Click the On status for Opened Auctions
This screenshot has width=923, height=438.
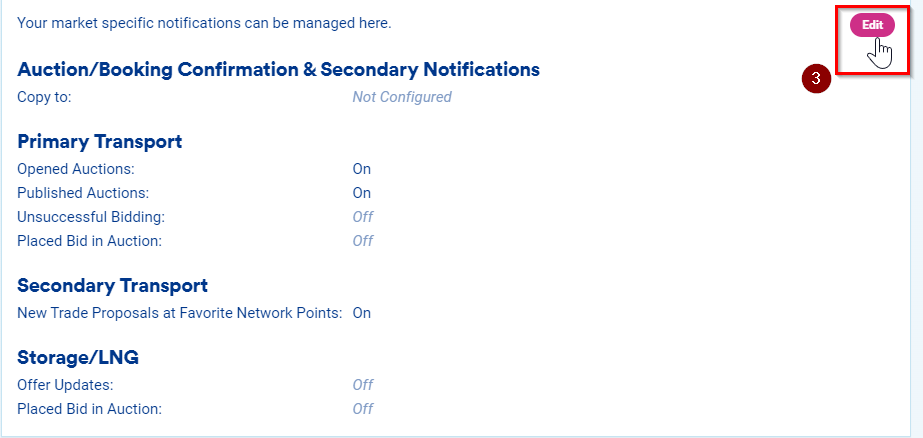[x=361, y=169]
